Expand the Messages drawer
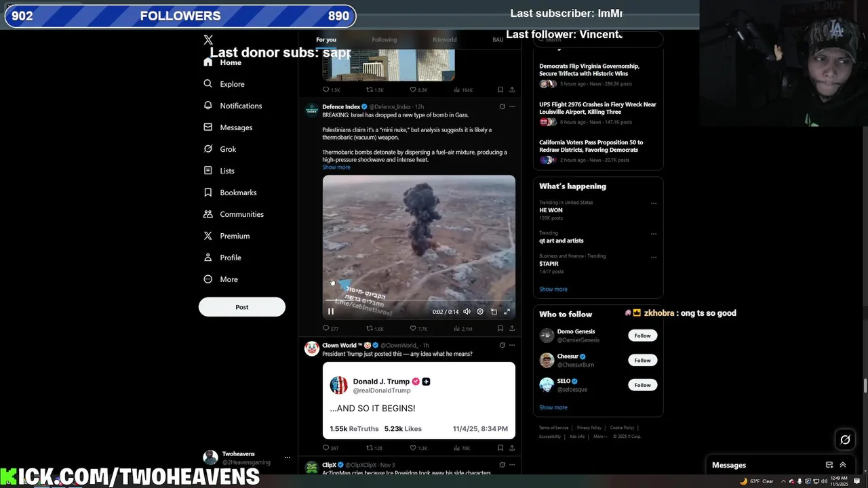 pos(843,465)
